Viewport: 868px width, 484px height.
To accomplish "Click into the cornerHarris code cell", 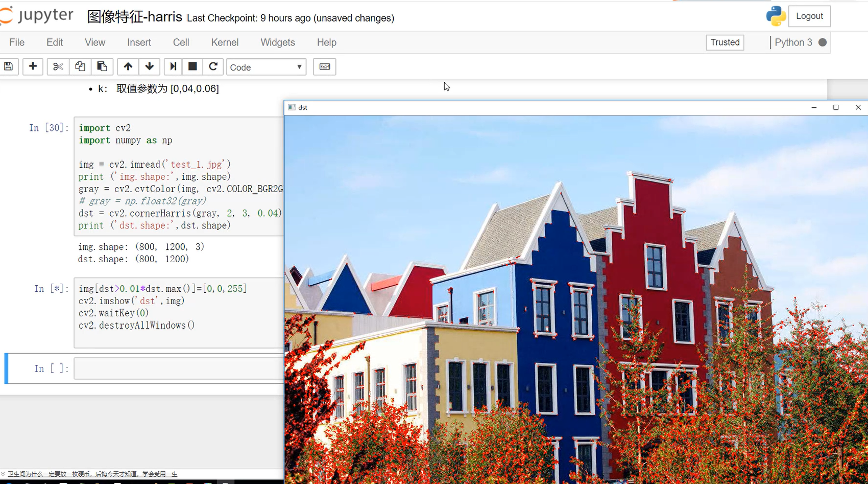I will point(179,176).
